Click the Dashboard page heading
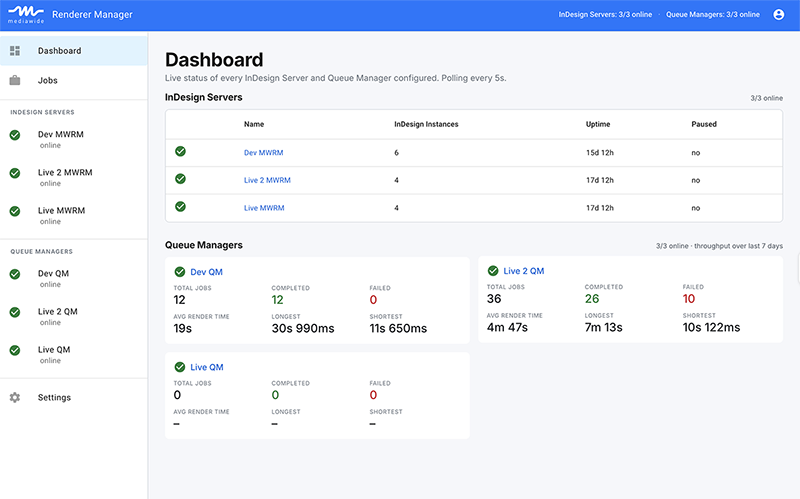Image resolution: width=800 pixels, height=499 pixels. pos(214,60)
